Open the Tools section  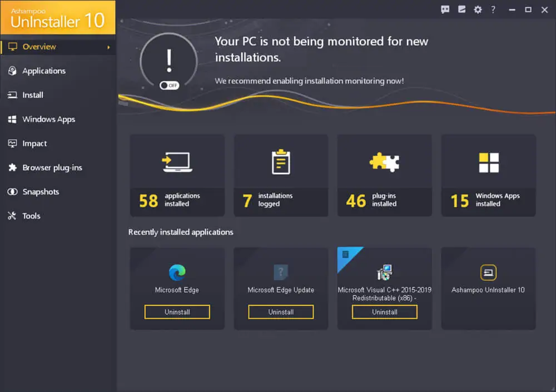pos(58,216)
